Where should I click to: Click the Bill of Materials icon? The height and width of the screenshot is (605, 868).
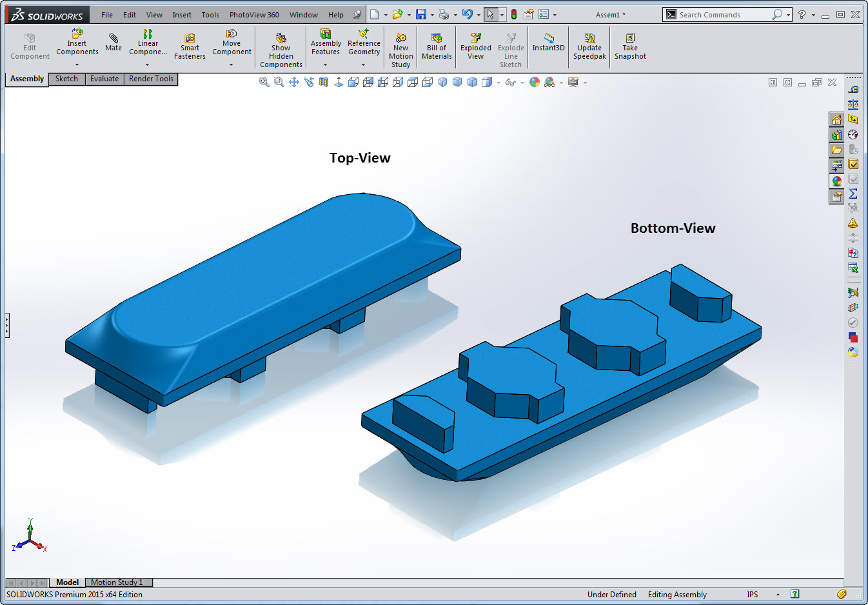(437, 47)
